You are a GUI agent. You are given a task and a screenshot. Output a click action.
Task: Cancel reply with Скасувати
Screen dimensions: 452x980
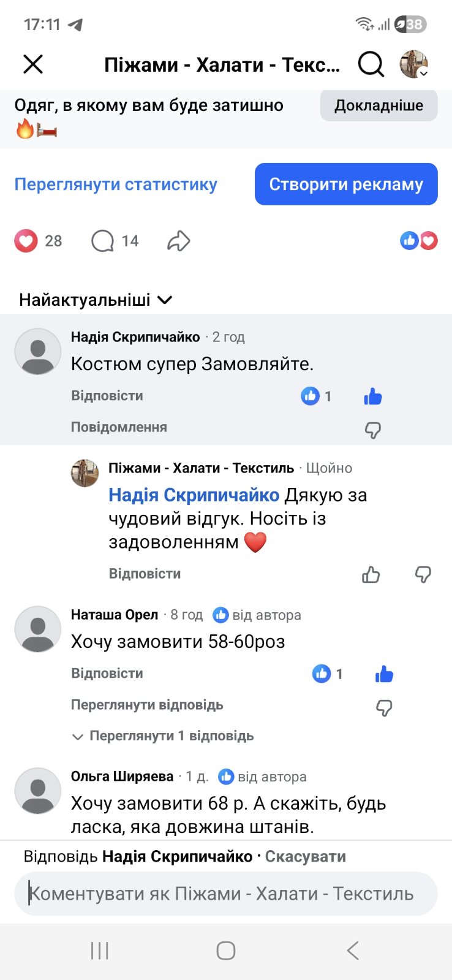tap(305, 856)
